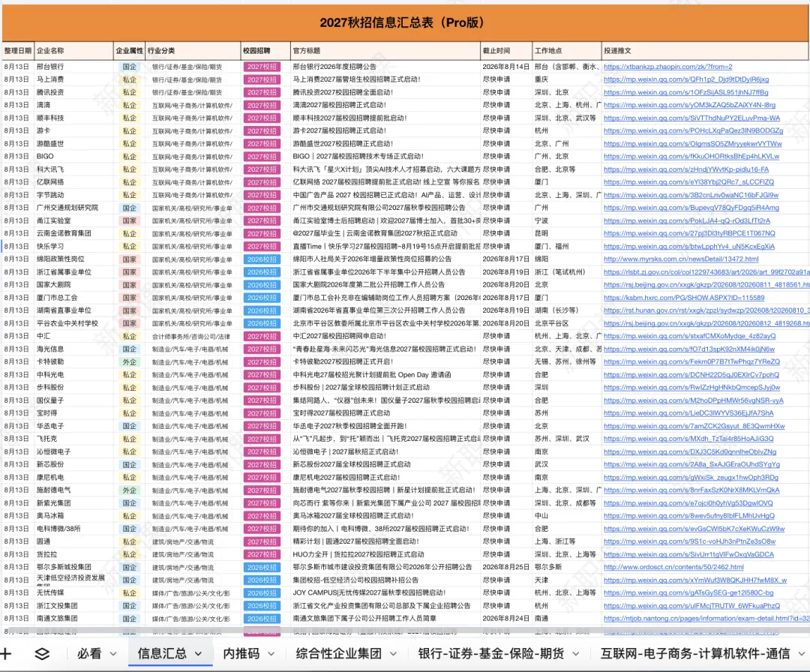Image resolution: width=810 pixels, height=672 pixels.
Task: Click the 宝时得2027届校园招聘正式启动 title cell
Action: pos(385,413)
